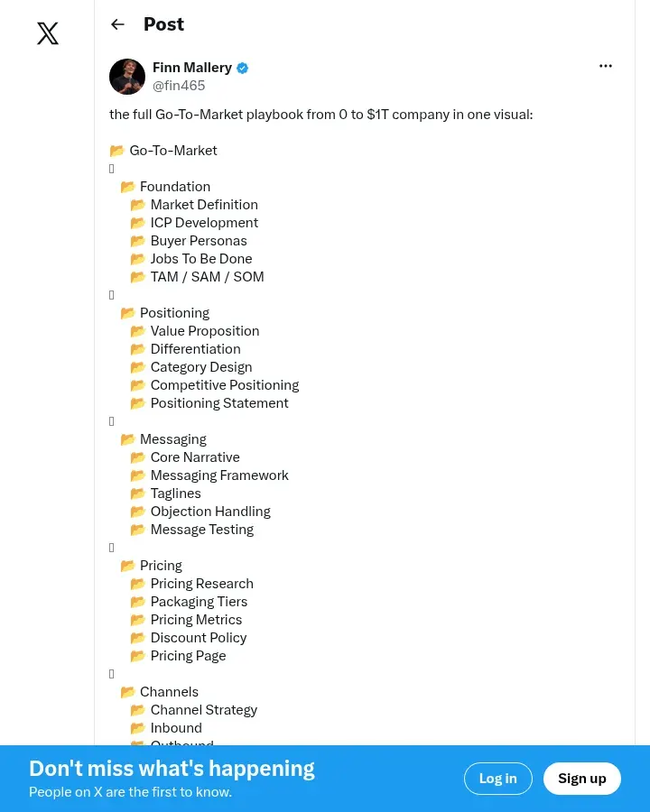
Task: Click the Category Design text line
Action: point(201,366)
